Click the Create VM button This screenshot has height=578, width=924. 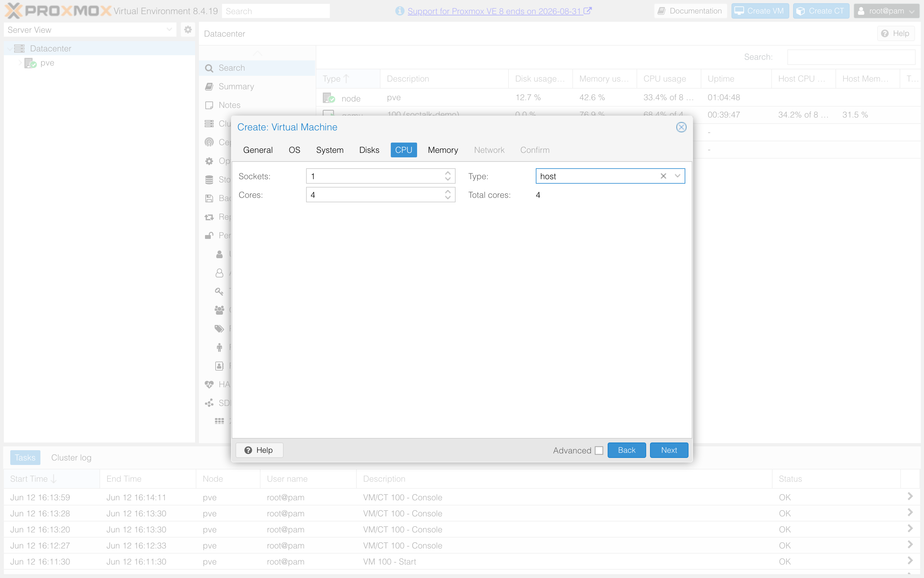pyautogui.click(x=760, y=11)
